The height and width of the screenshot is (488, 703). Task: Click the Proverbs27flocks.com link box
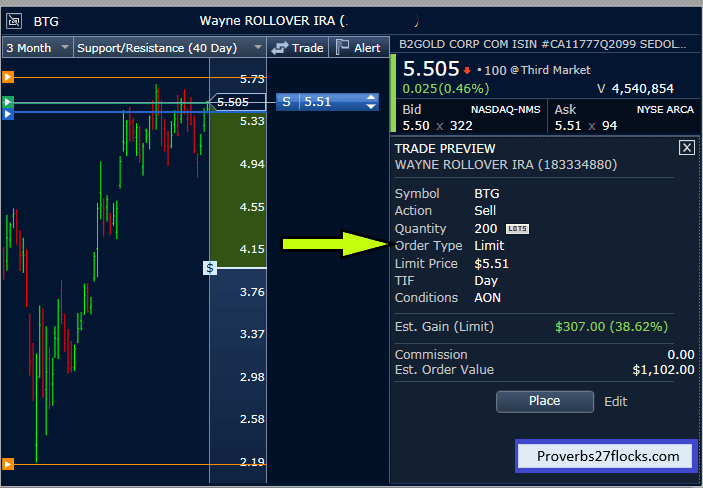click(605, 456)
